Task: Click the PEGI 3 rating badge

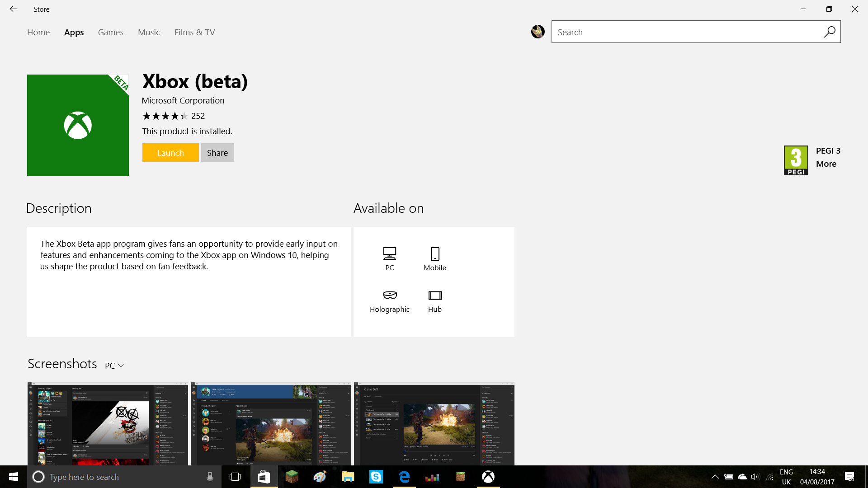Action: 796,160
